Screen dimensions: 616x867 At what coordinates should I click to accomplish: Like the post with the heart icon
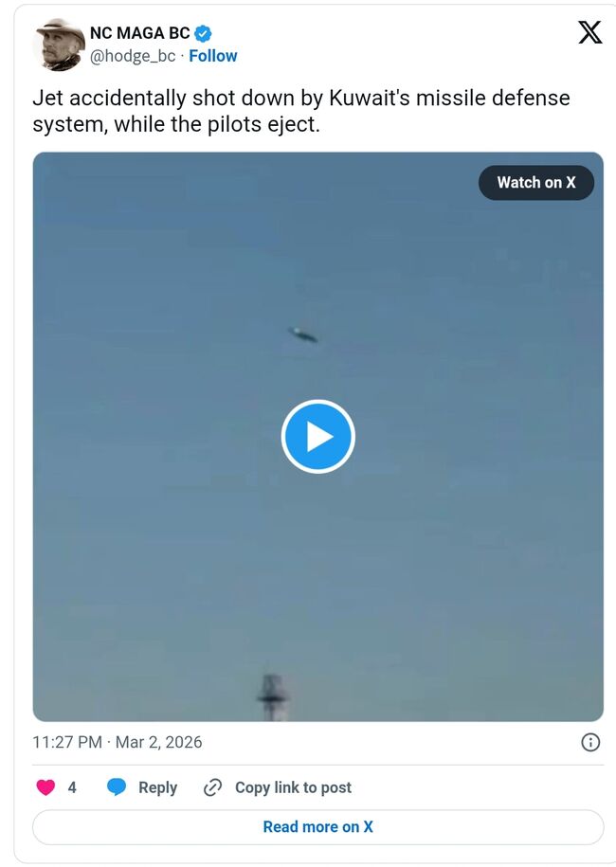pos(45,787)
